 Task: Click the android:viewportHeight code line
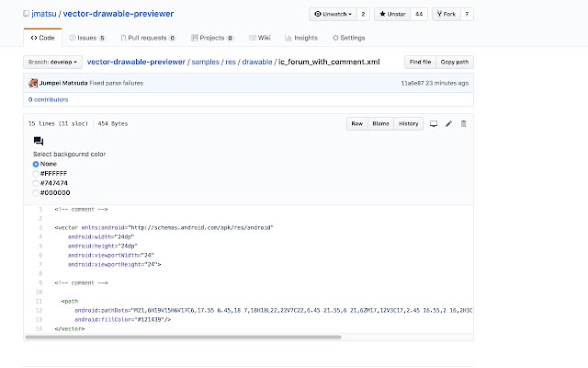[114, 264]
